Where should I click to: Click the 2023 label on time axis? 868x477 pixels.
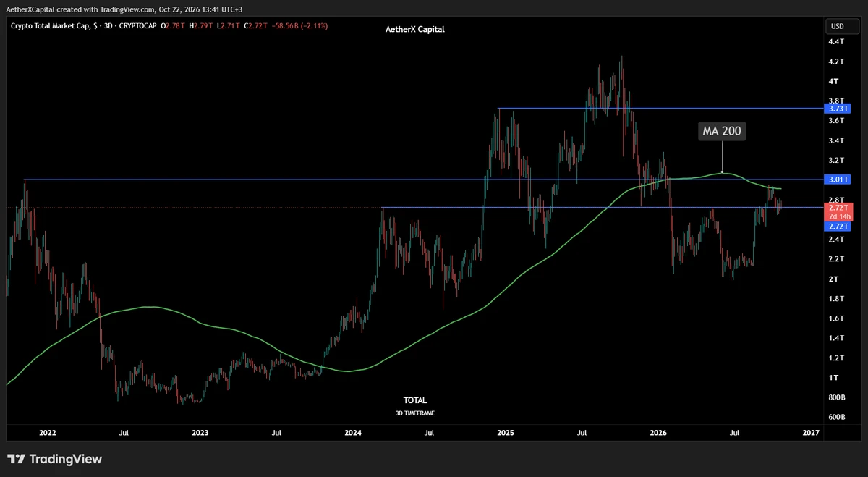pyautogui.click(x=200, y=433)
